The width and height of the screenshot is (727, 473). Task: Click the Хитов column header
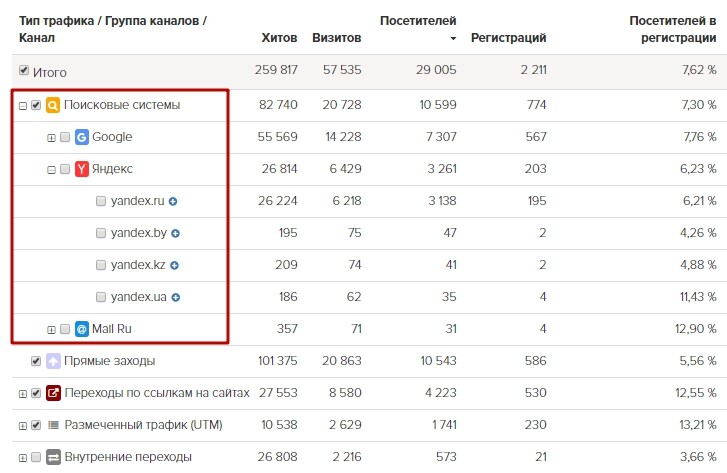(278, 38)
